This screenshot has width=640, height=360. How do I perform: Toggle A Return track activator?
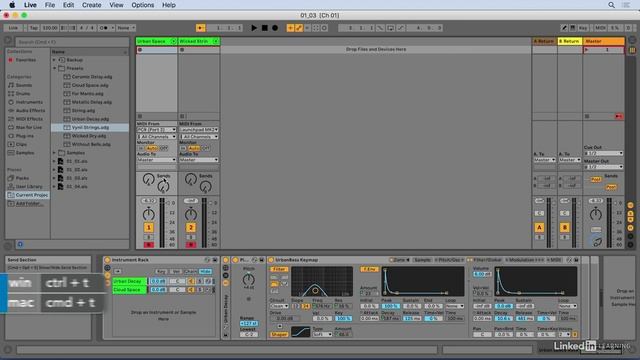pos(539,227)
